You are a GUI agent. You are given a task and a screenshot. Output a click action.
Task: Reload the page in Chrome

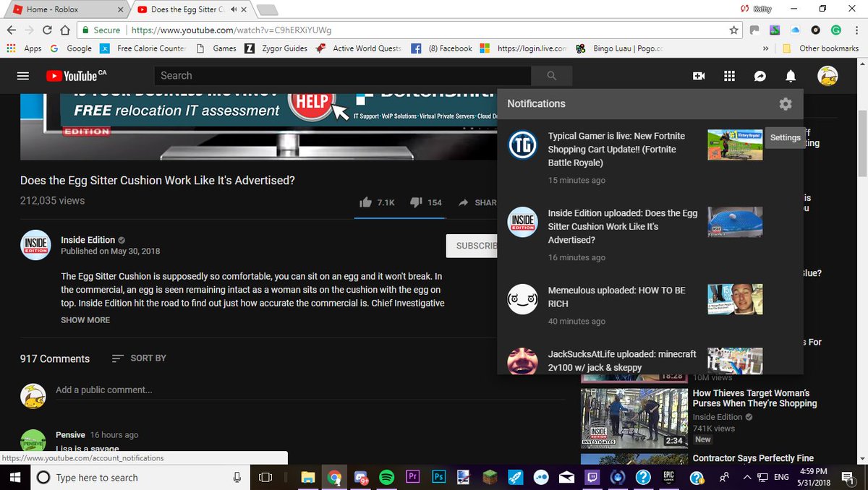coord(47,30)
